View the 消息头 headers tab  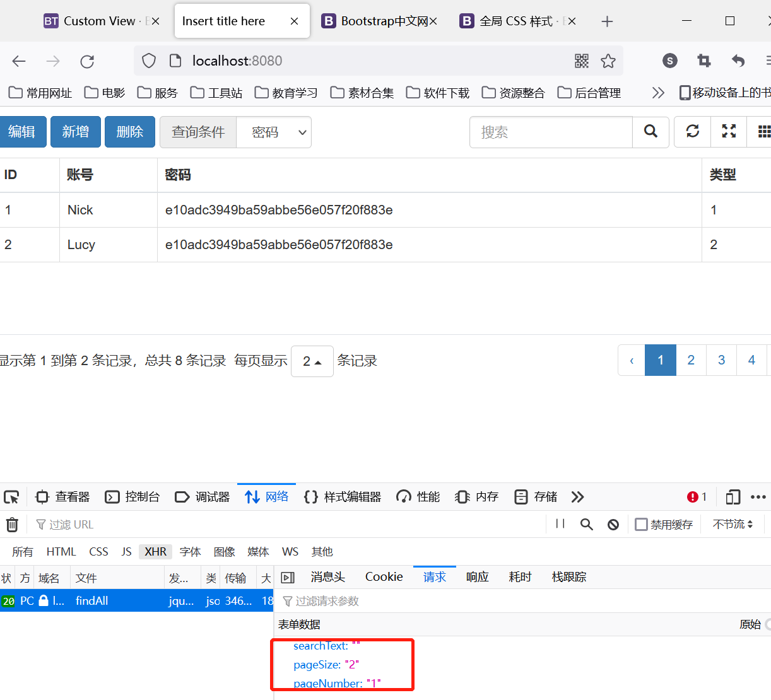click(328, 577)
